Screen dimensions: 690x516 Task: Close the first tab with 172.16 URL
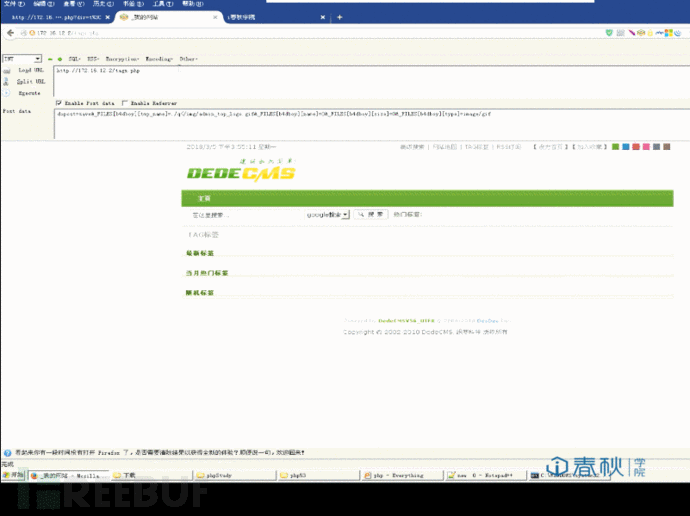pyautogui.click(x=108, y=17)
